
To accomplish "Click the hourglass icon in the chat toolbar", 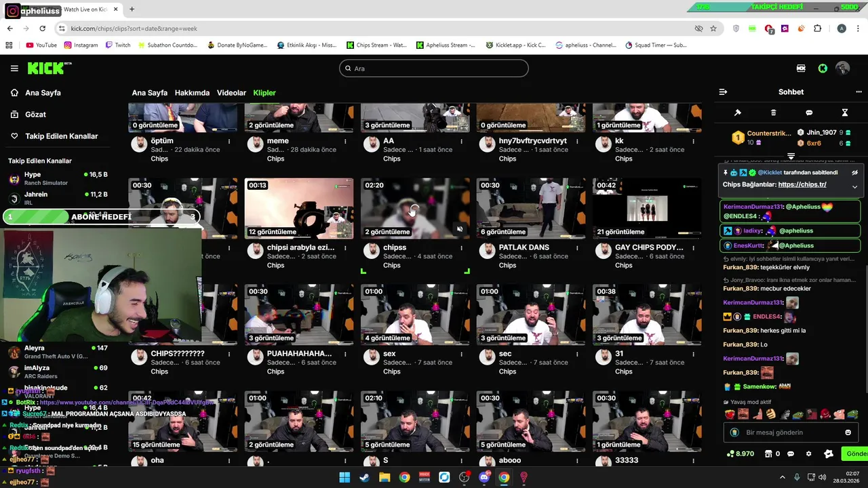I will pyautogui.click(x=845, y=113).
